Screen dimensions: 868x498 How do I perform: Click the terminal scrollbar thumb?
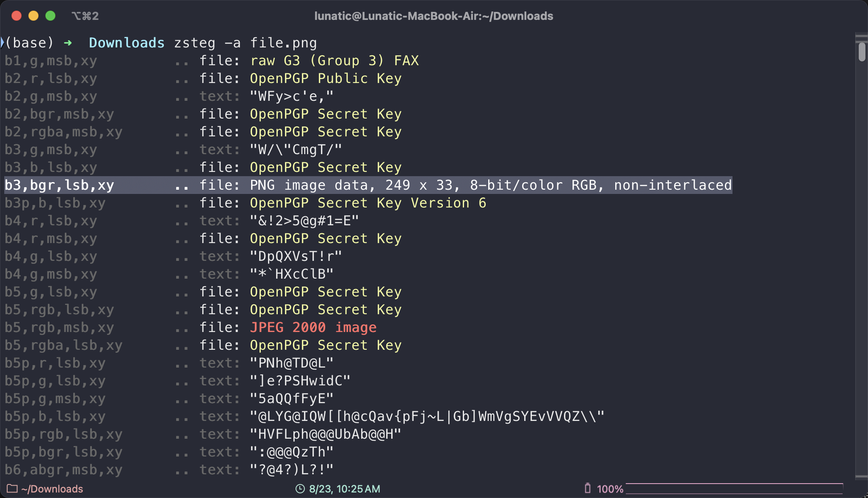(x=862, y=52)
